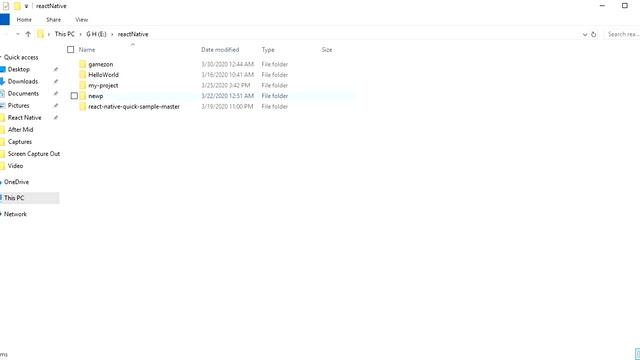This screenshot has width=640, height=360.
Task: Open recent locations dropdown arrow
Action: pyautogui.click(x=18, y=34)
